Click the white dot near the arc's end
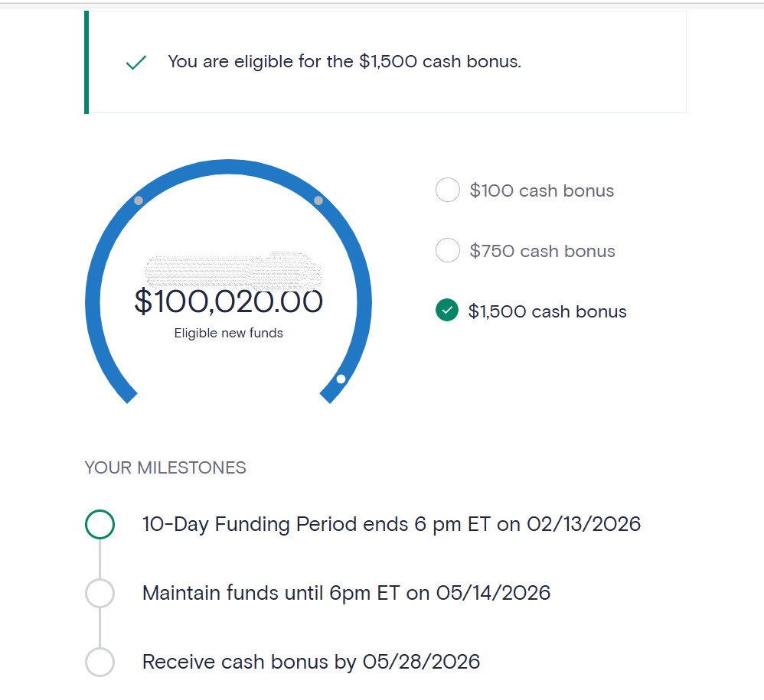This screenshot has width=764, height=700. 341,379
